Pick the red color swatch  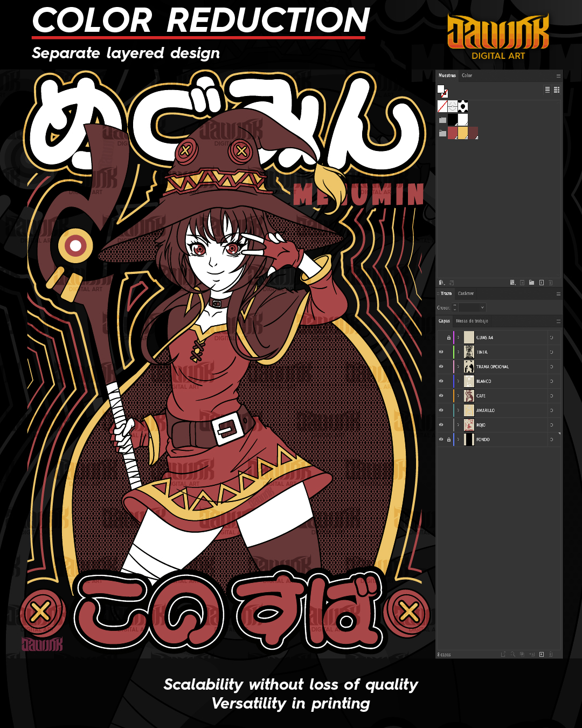(x=453, y=133)
